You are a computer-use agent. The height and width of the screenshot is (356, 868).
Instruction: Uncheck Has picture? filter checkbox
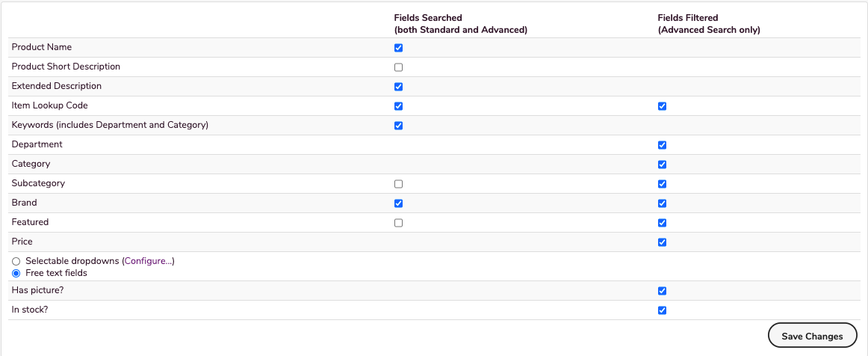(x=662, y=292)
